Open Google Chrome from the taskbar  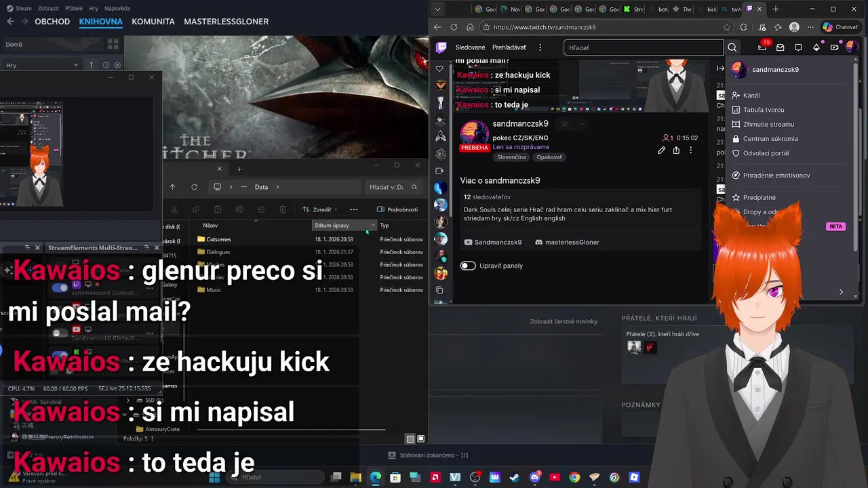tap(574, 477)
